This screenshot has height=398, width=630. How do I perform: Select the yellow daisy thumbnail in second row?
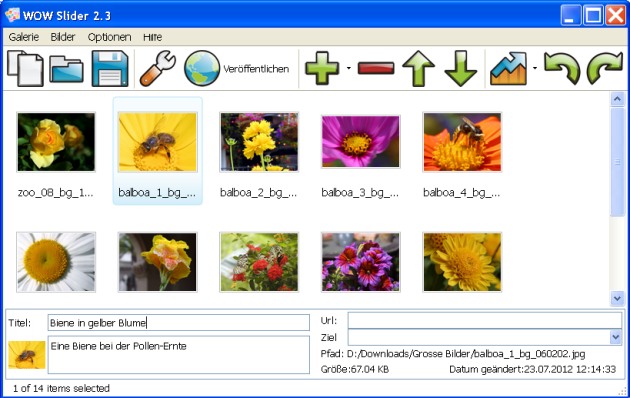[462, 262]
